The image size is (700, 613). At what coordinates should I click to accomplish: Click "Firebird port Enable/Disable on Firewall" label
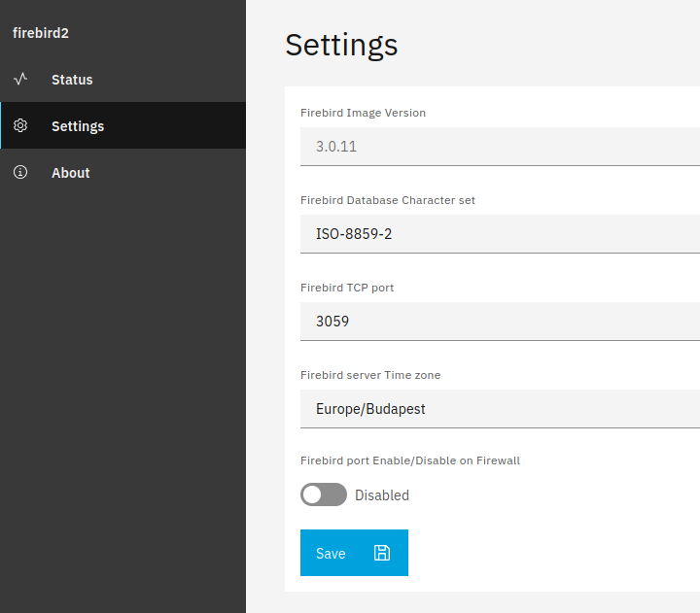click(x=410, y=460)
